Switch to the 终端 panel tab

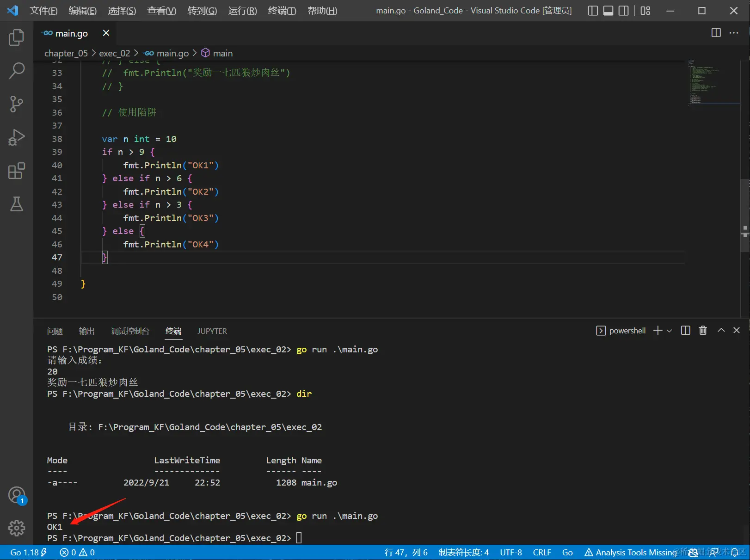click(x=173, y=331)
